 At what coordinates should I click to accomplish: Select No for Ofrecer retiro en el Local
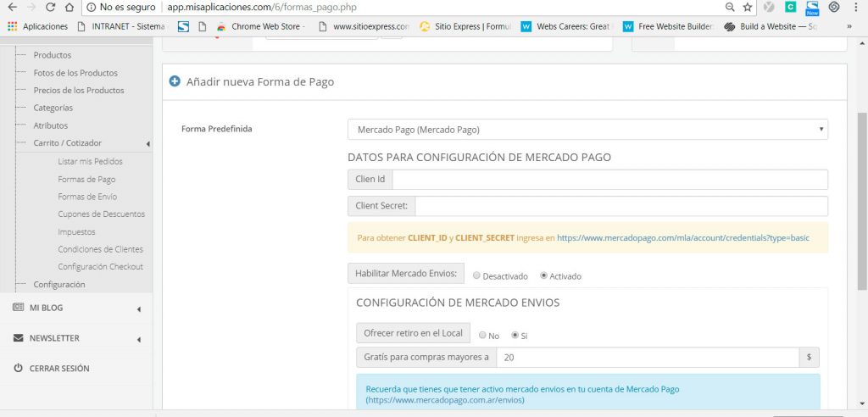point(482,336)
